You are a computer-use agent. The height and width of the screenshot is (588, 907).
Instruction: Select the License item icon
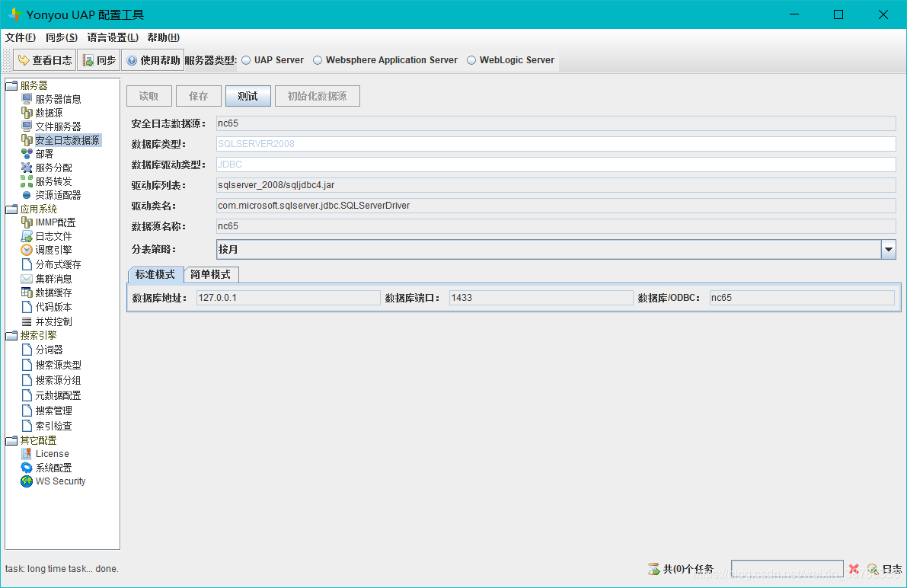pyautogui.click(x=27, y=454)
